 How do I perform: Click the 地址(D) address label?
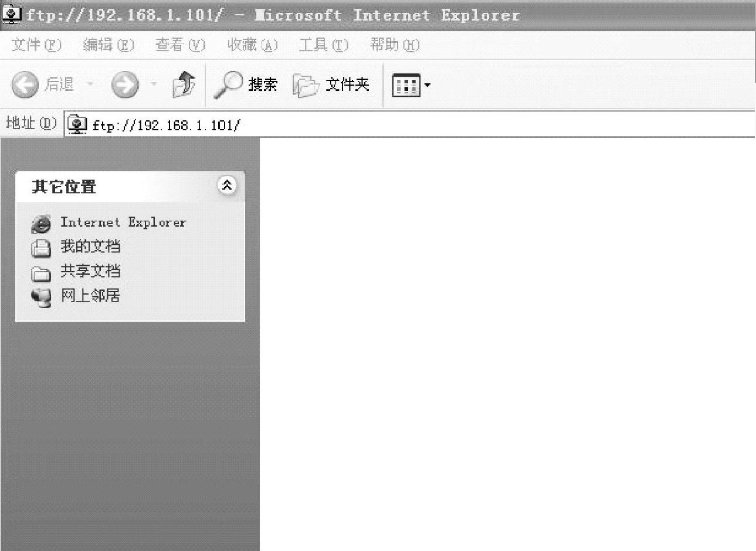pyautogui.click(x=31, y=123)
